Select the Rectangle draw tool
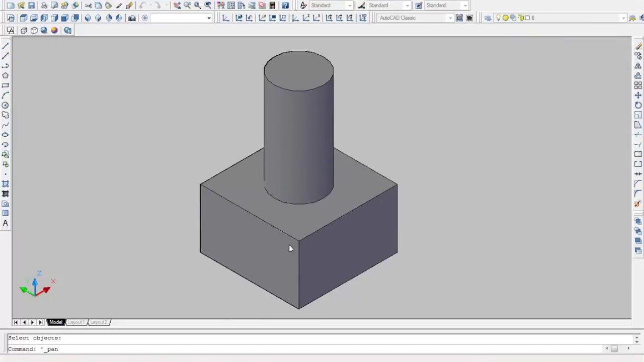 pos(6,85)
